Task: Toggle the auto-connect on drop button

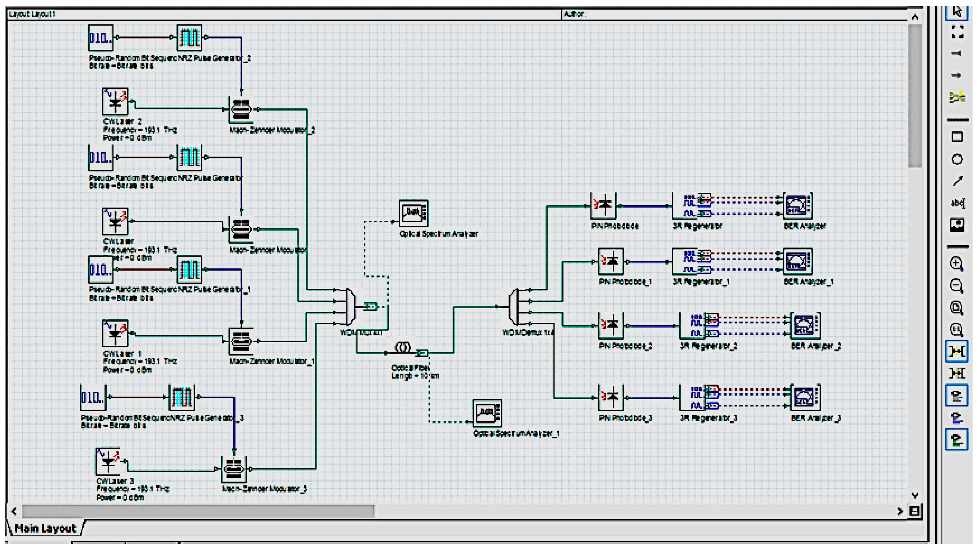Action: [x=956, y=351]
